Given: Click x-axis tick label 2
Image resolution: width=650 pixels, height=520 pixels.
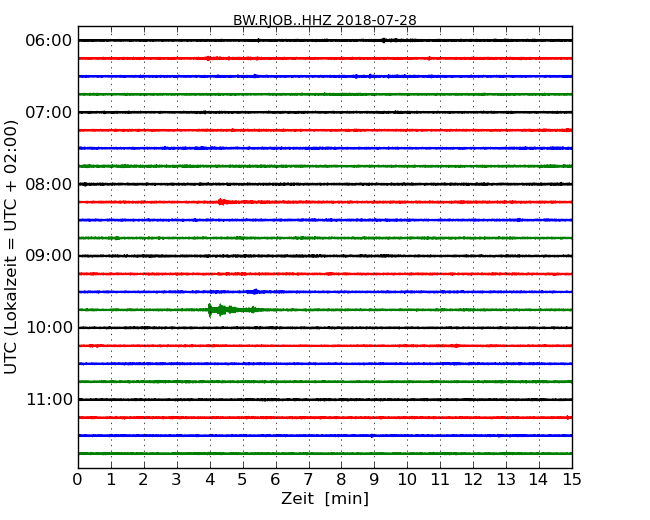Looking at the screenshot, I should pyautogui.click(x=143, y=480).
